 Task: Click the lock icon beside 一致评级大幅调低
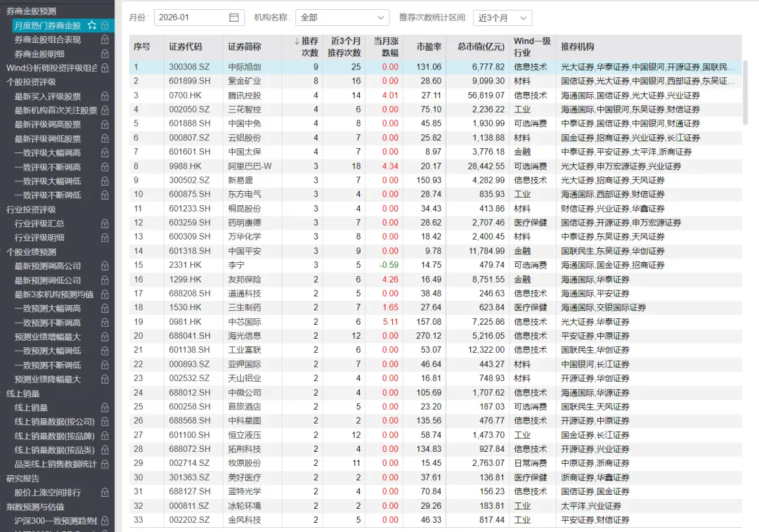[x=105, y=181]
